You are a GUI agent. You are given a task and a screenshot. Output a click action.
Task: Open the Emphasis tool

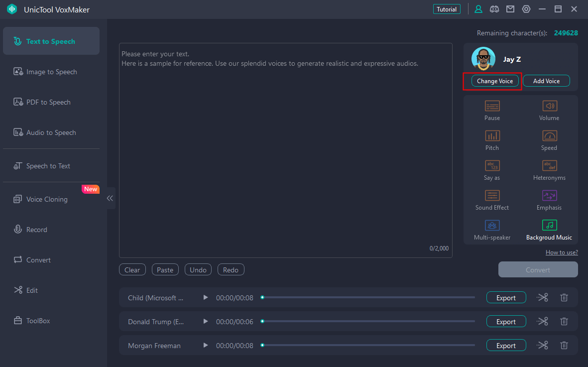[x=549, y=196]
